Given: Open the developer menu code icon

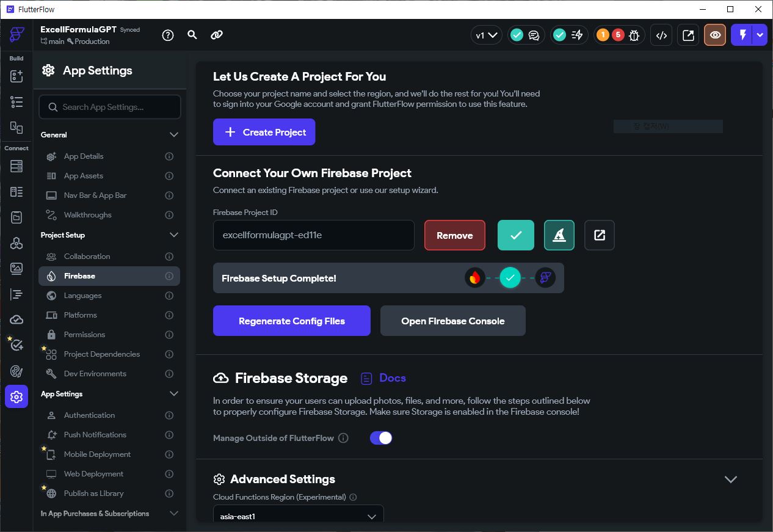Looking at the screenshot, I should click(661, 35).
